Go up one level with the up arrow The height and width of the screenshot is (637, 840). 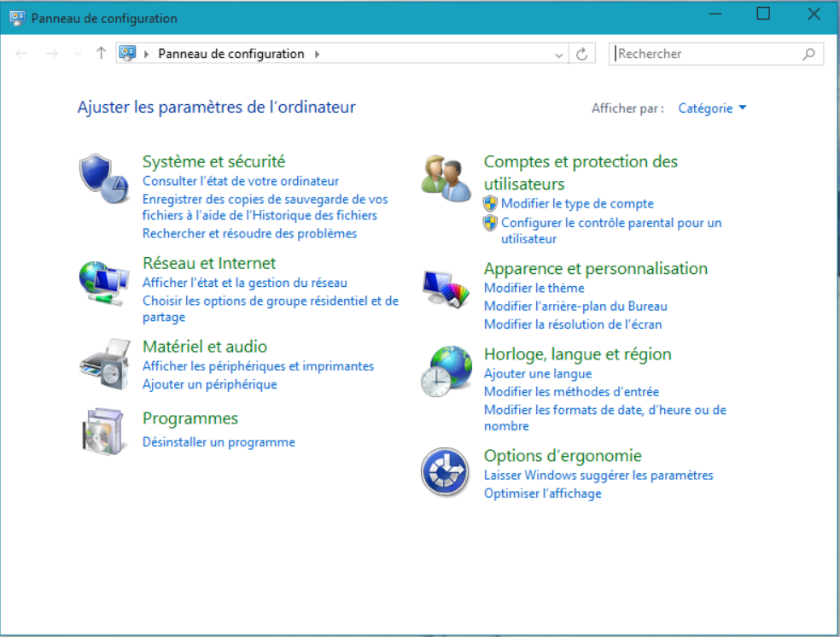pos(101,53)
